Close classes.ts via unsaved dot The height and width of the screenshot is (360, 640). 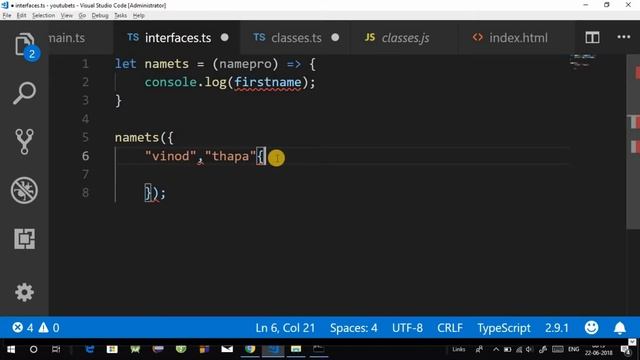click(335, 38)
